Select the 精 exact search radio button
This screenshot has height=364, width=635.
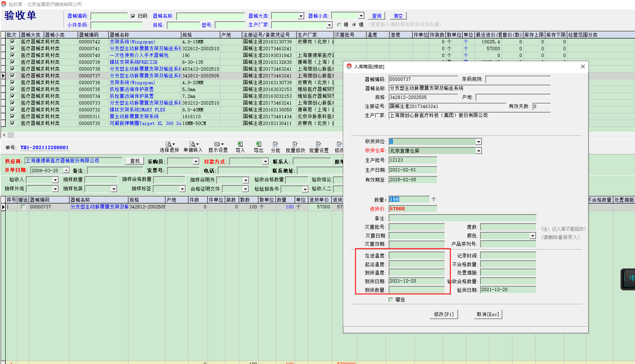pyautogui.click(x=339, y=25)
